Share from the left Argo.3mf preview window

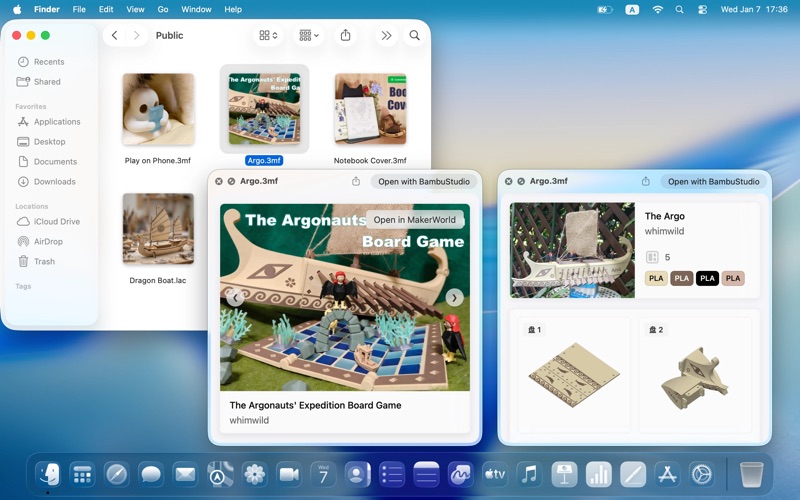(x=356, y=181)
